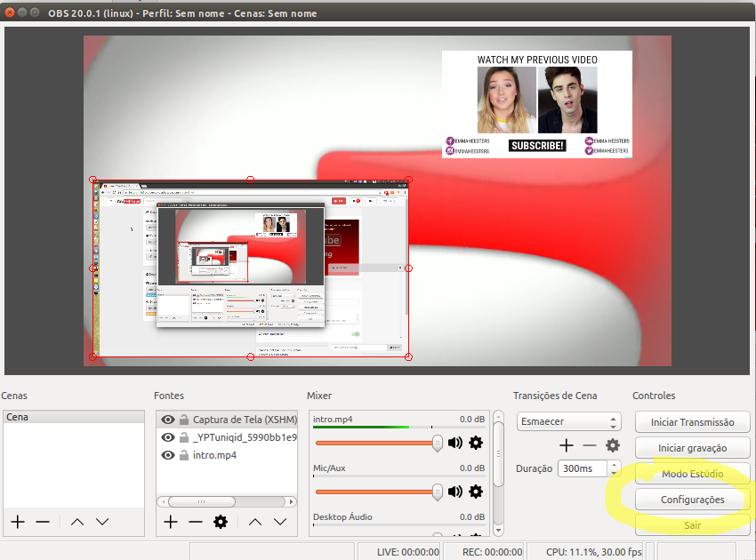Mute the intro.mp4 mixer channel
Image resolution: width=756 pixels, height=560 pixels.
click(x=455, y=443)
